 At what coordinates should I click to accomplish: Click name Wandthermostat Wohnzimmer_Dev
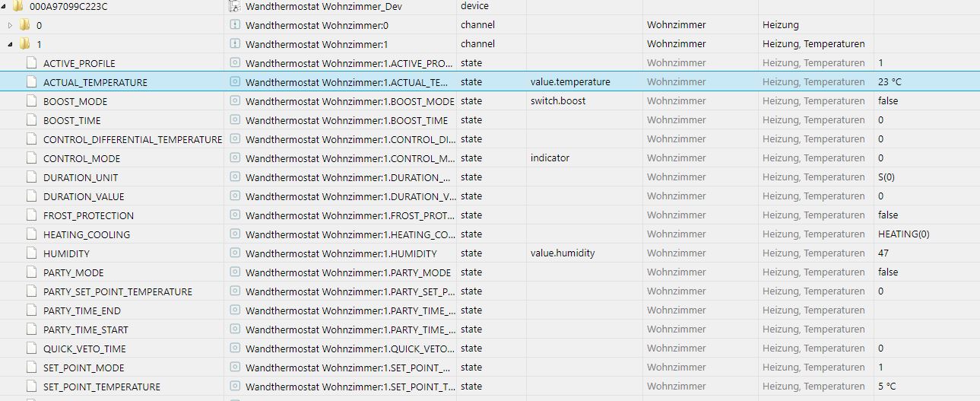click(x=324, y=6)
